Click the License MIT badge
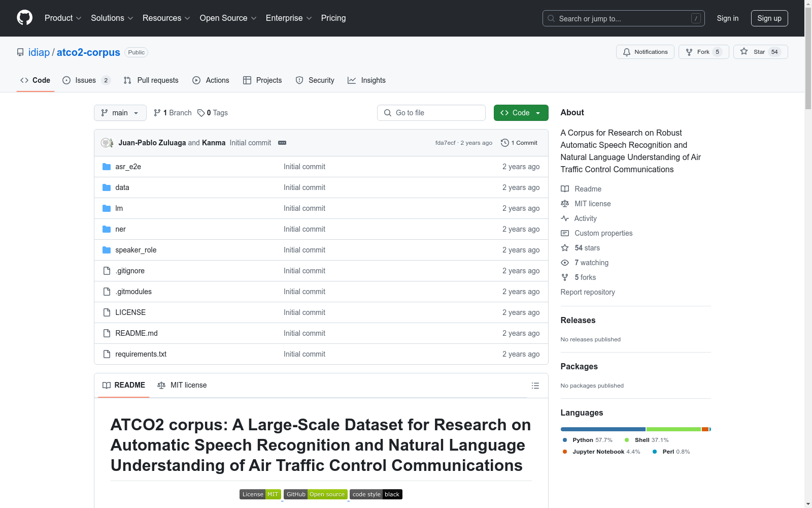Viewport: 812px width, 508px height. pyautogui.click(x=260, y=494)
